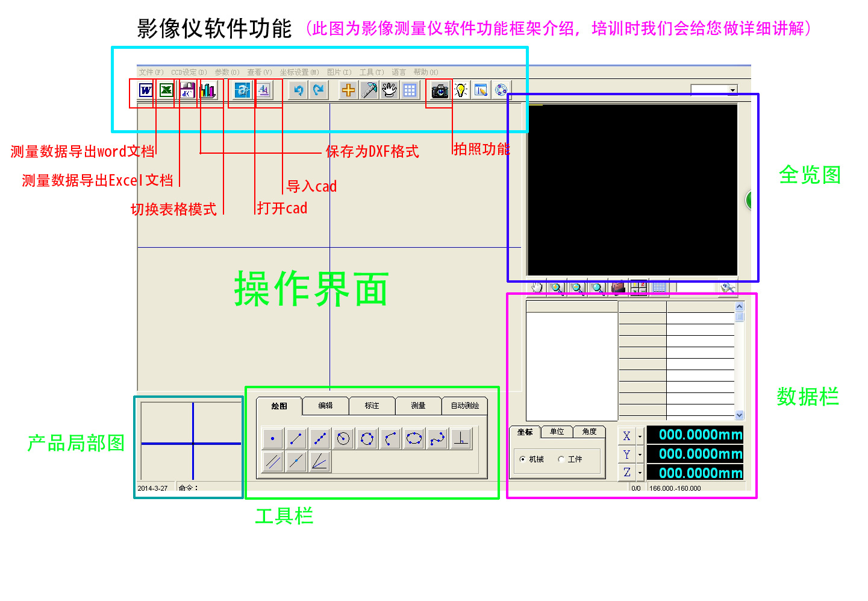Open the CCD设定(D) menu
The width and height of the screenshot is (868, 601).
pos(189,72)
